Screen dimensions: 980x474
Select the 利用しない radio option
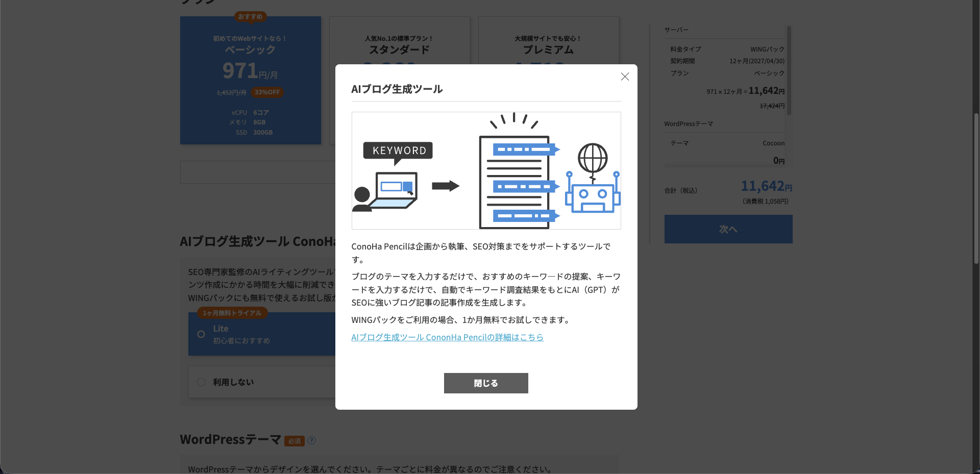point(201,382)
